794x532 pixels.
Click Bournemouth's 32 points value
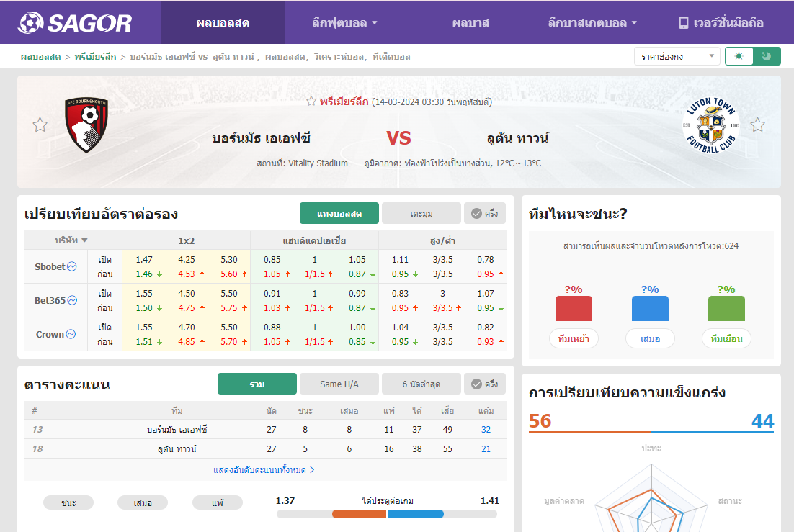[x=486, y=429]
